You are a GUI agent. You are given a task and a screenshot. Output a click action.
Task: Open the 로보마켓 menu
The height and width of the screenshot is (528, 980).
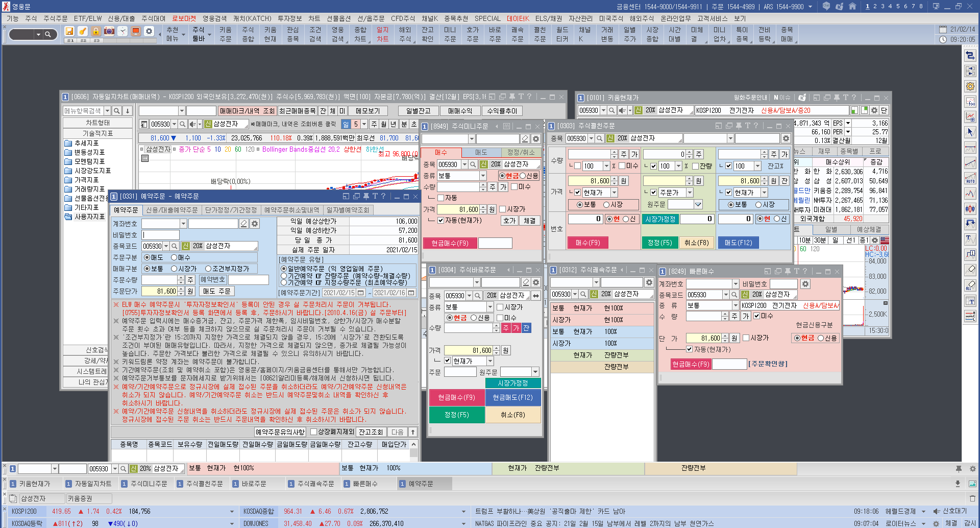click(x=184, y=18)
